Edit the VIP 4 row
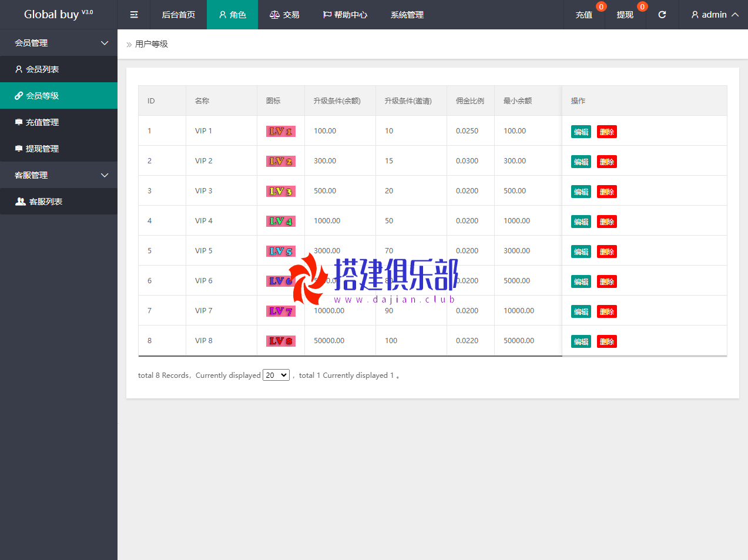Viewport: 748px width, 560px height. pyautogui.click(x=581, y=222)
